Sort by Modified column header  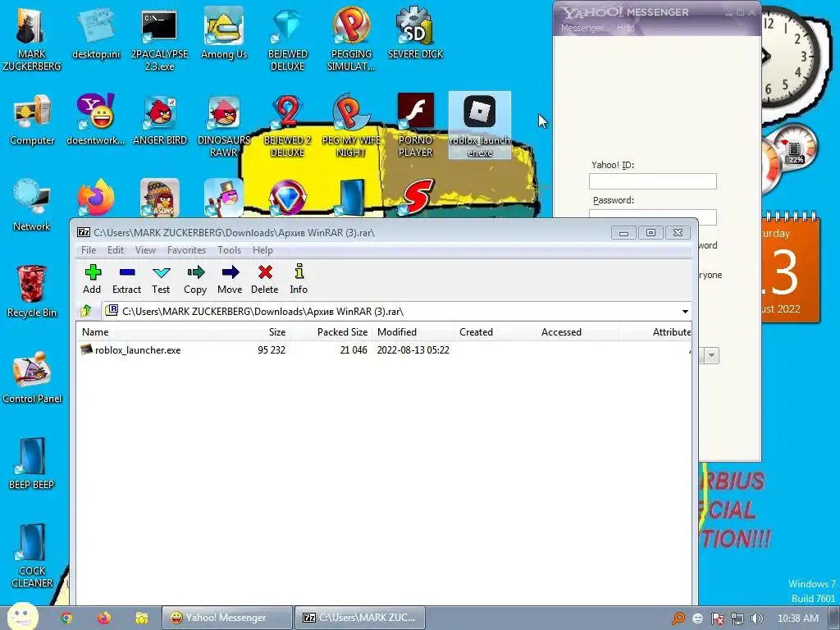(x=413, y=332)
